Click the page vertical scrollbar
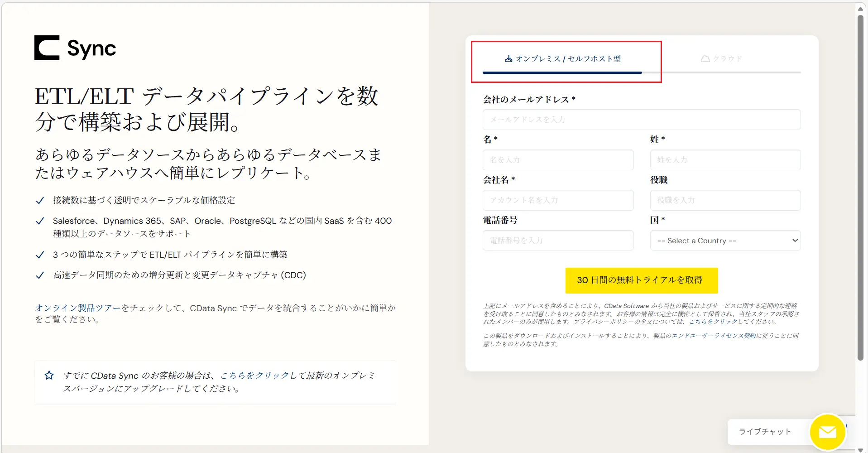The image size is (868, 453). tap(860, 188)
